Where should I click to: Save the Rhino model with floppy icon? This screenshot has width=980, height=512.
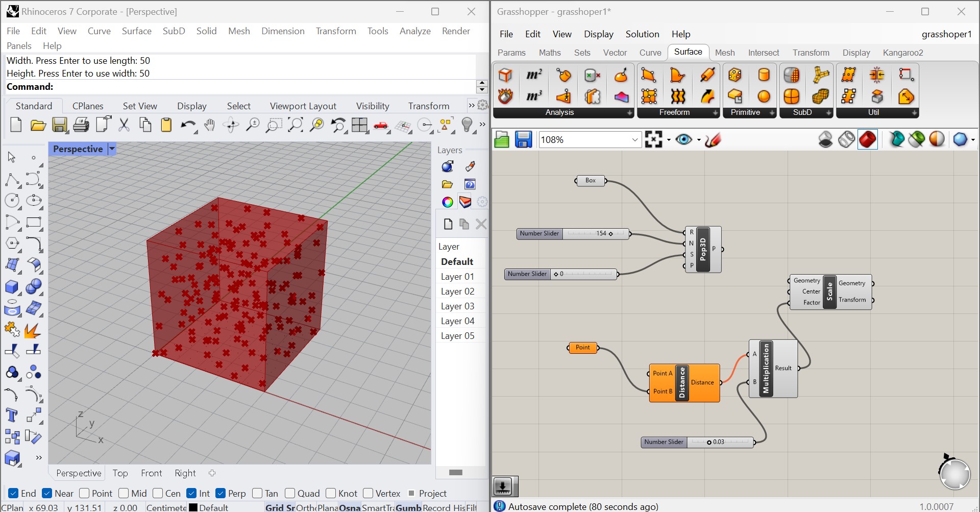(60, 125)
